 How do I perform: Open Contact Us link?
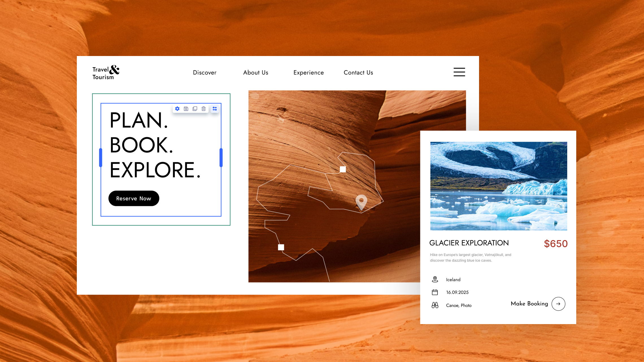click(358, 73)
